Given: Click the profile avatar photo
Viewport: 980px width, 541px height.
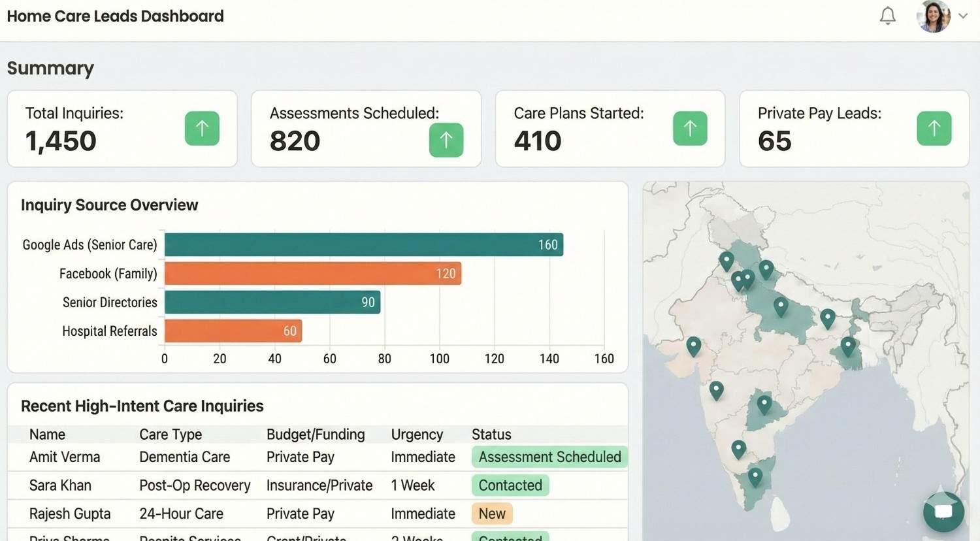Looking at the screenshot, I should 933,16.
